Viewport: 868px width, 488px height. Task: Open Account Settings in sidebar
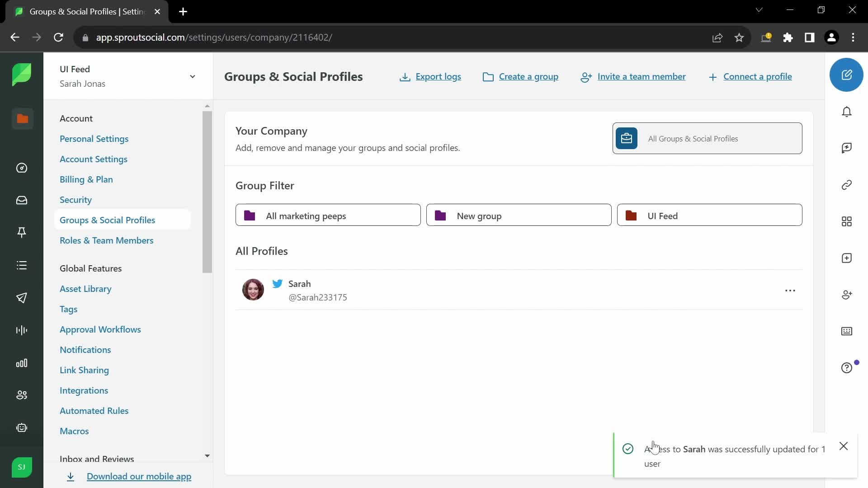pos(94,159)
